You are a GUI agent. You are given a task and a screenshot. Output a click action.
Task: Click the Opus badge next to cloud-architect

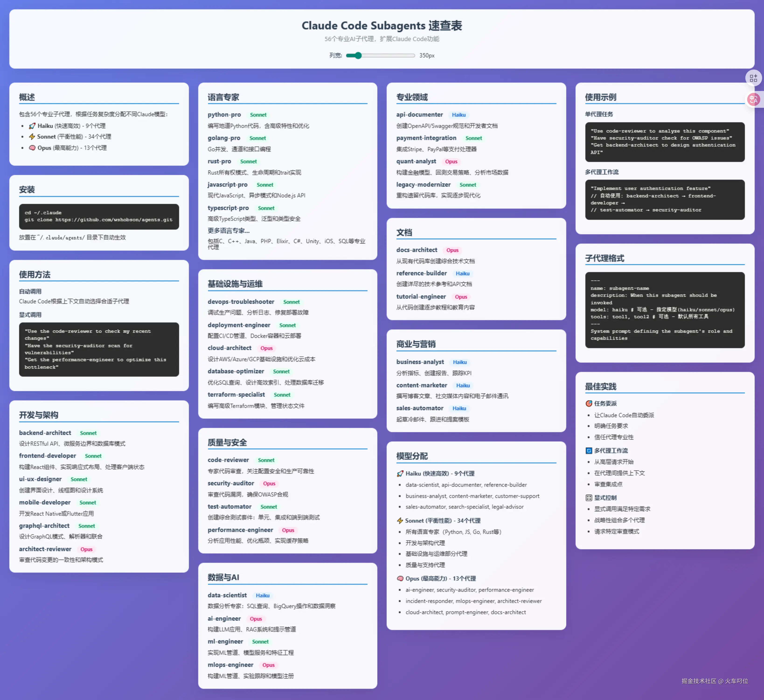(266, 348)
